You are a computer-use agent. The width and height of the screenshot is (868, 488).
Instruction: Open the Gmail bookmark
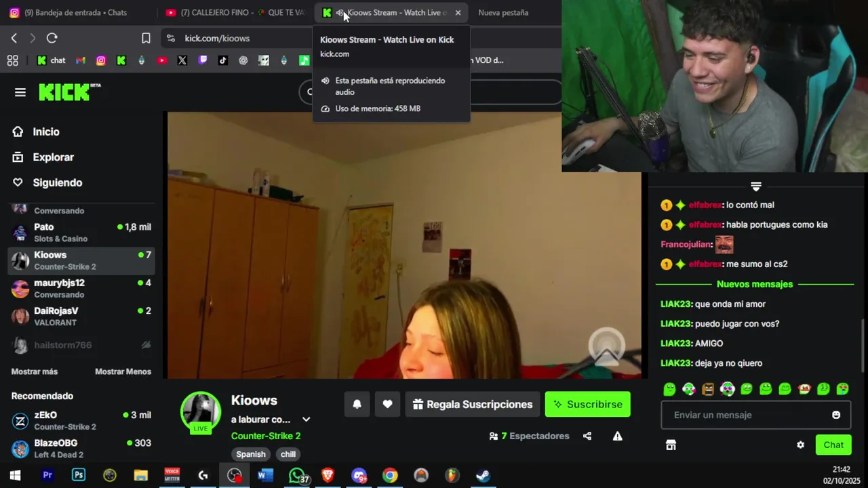point(81,60)
